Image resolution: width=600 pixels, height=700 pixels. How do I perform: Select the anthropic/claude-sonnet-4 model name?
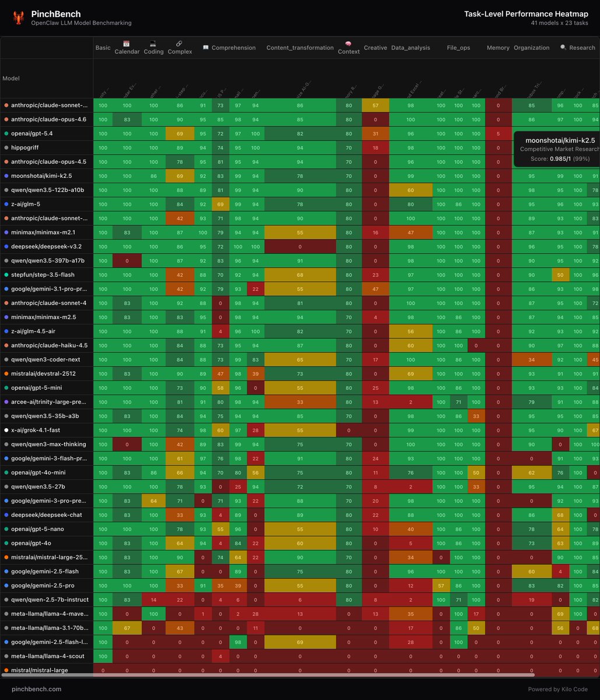tap(48, 303)
